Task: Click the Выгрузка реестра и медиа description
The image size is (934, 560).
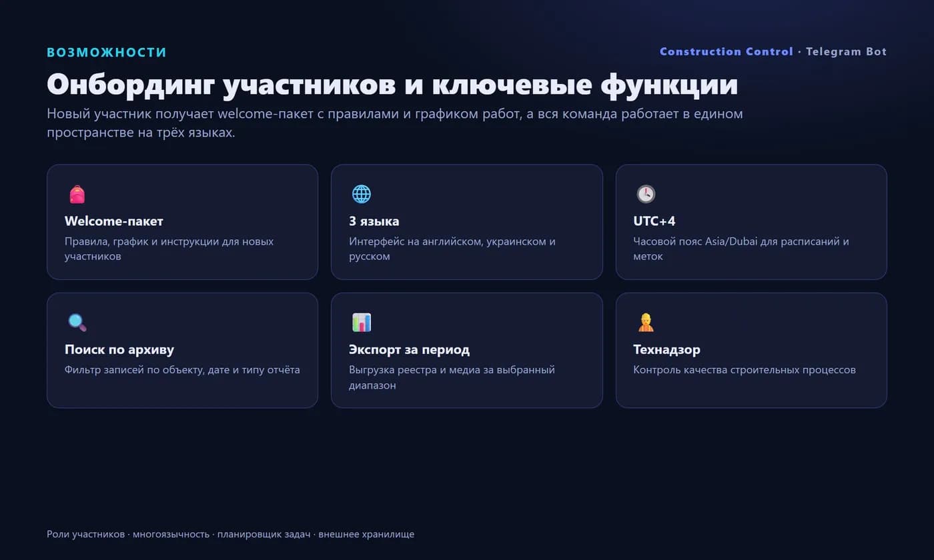Action: click(452, 377)
